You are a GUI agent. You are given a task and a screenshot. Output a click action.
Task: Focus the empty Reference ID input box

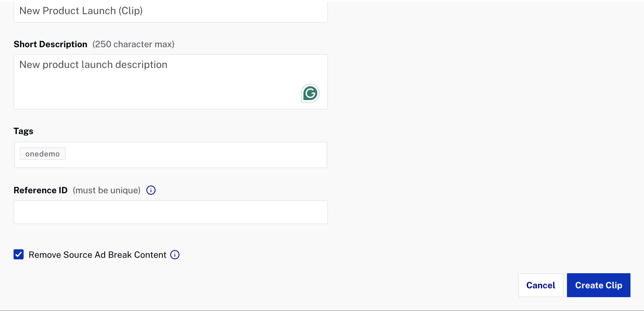(170, 212)
